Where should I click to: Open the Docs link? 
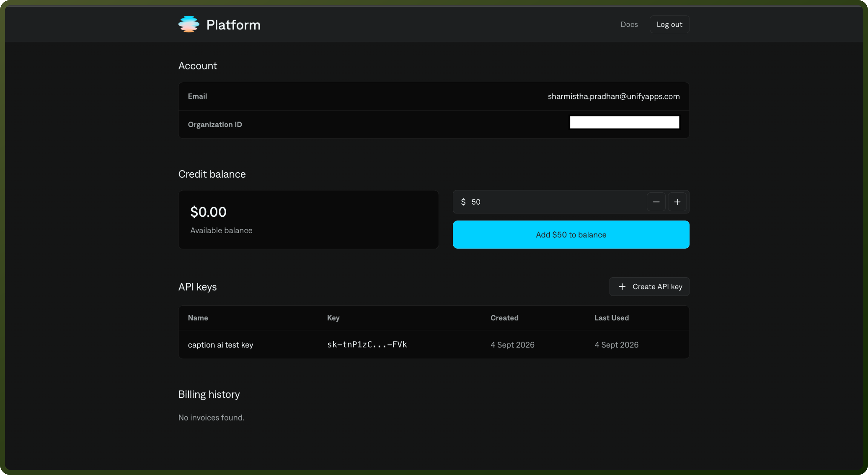pyautogui.click(x=629, y=24)
